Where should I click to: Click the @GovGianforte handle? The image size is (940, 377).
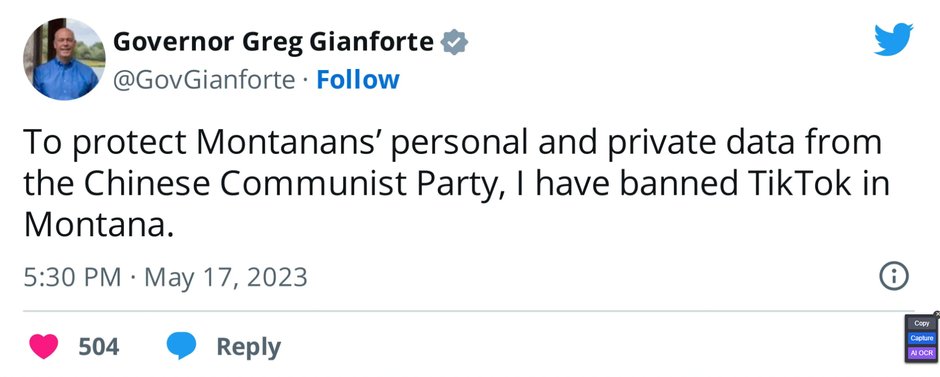(204, 80)
